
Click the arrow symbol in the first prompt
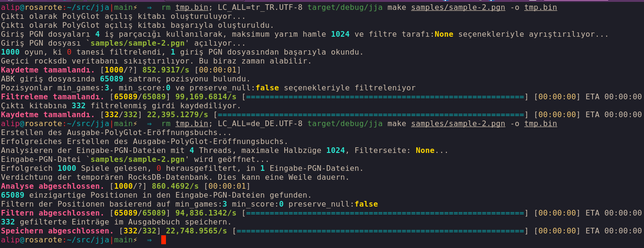point(149,8)
